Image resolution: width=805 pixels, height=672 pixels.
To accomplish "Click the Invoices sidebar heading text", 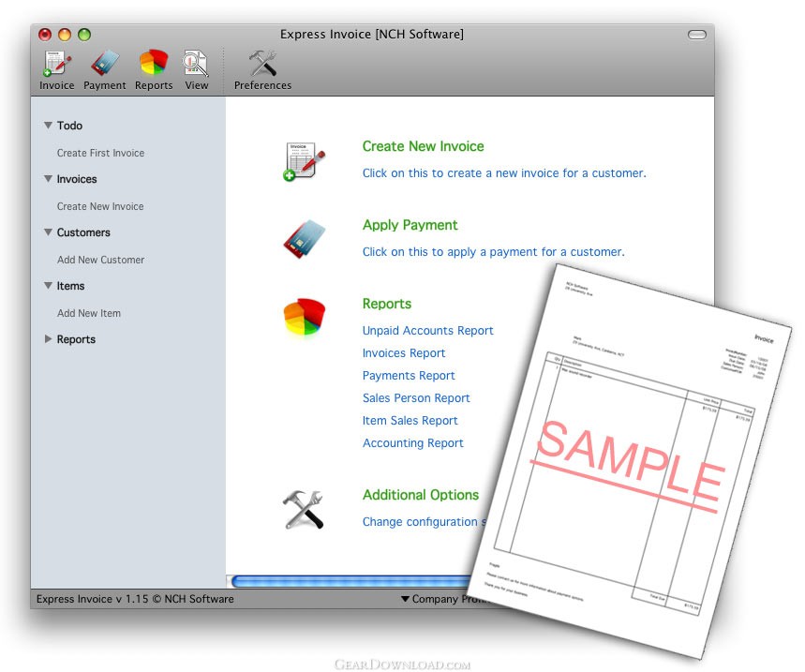I will 77,179.
